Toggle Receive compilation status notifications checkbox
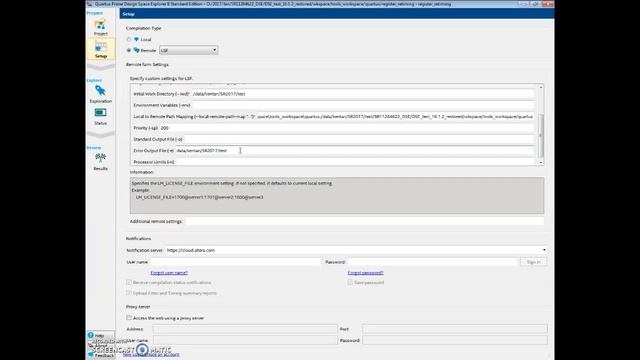Image resolution: width=640 pixels, height=360 pixels. pyautogui.click(x=129, y=282)
